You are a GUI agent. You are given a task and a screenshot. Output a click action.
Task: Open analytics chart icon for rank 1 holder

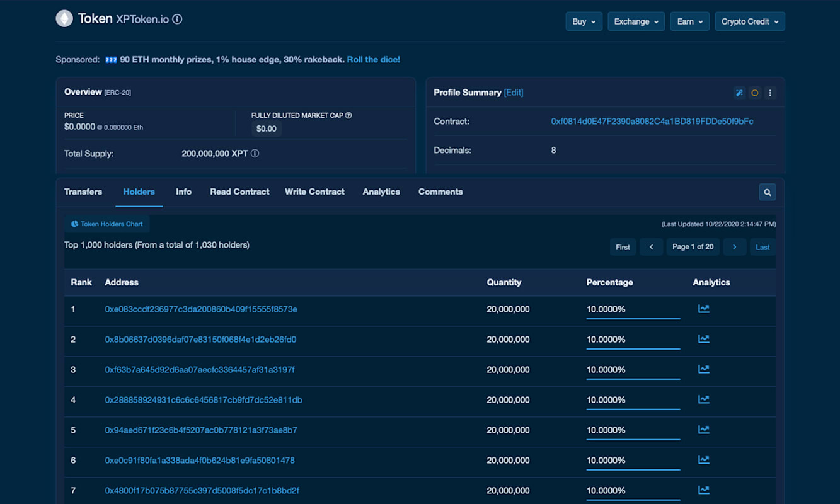point(704,309)
